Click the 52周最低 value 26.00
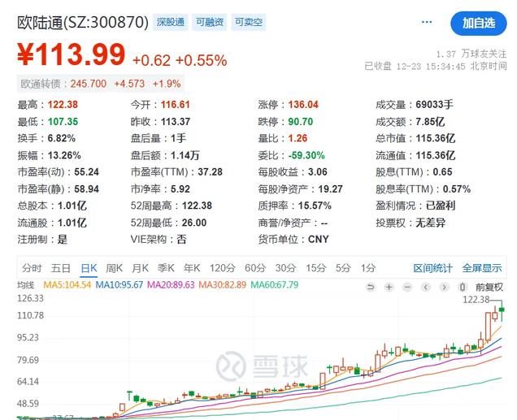The image size is (517, 420). [193, 223]
